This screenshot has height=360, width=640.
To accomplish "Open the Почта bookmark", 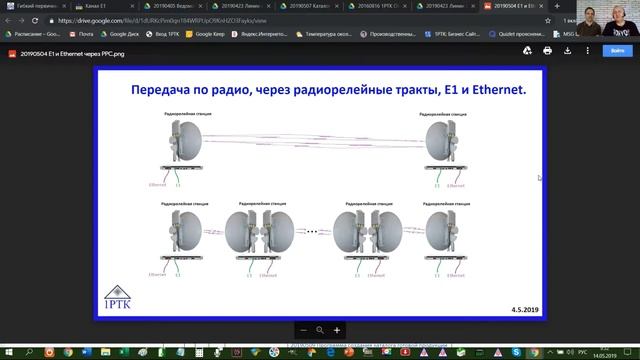I will [81, 34].
